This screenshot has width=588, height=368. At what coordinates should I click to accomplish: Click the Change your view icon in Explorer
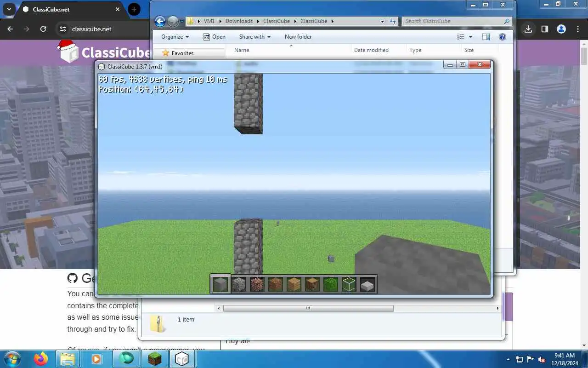[x=461, y=37]
